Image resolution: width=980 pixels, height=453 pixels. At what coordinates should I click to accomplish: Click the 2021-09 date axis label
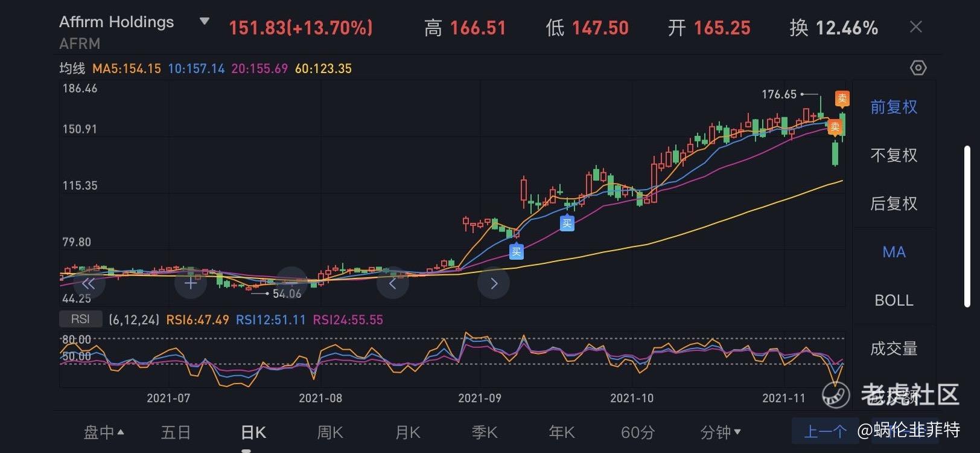[480, 398]
